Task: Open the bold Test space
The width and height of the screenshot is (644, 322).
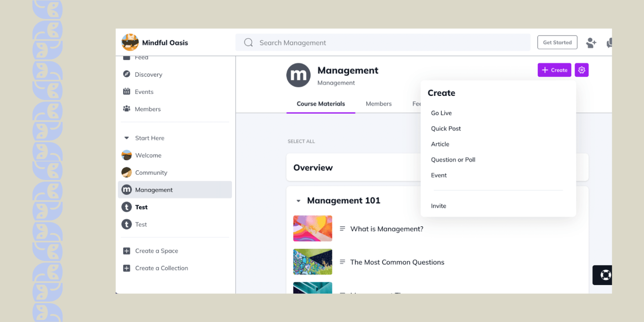Action: coord(141,207)
